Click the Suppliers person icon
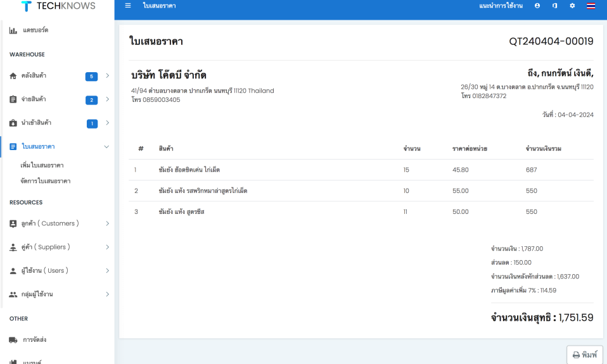Image resolution: width=607 pixels, height=364 pixels. pyautogui.click(x=13, y=247)
